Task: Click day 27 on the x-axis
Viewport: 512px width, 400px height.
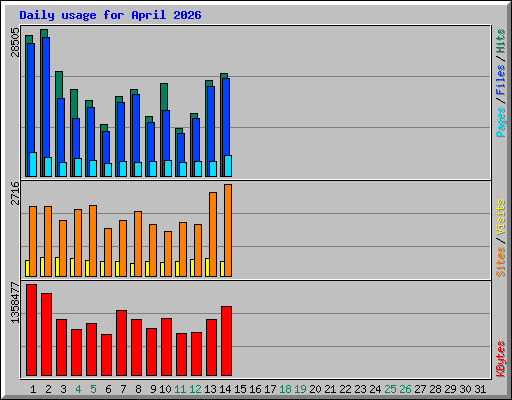Action: coord(420,389)
